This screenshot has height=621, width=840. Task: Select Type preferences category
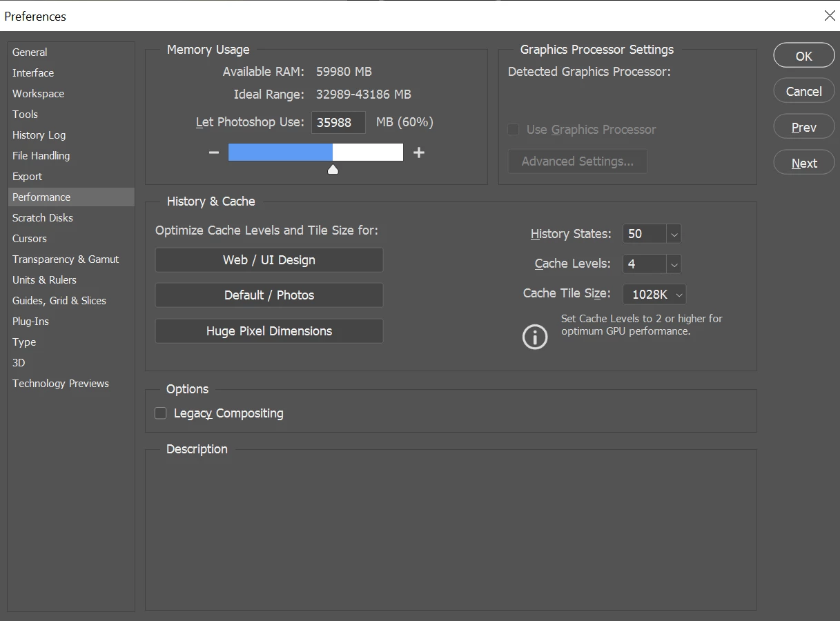(71, 342)
